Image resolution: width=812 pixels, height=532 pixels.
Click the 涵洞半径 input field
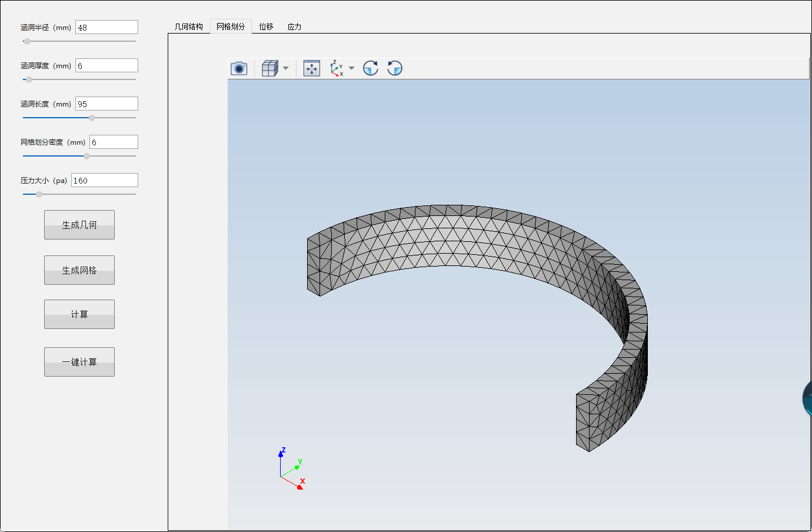[x=107, y=27]
